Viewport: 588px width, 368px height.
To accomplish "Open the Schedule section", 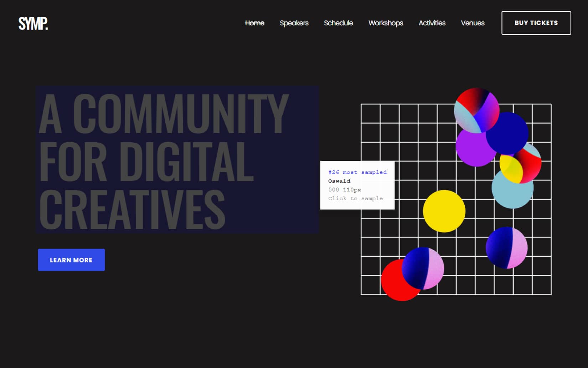I will click(338, 23).
